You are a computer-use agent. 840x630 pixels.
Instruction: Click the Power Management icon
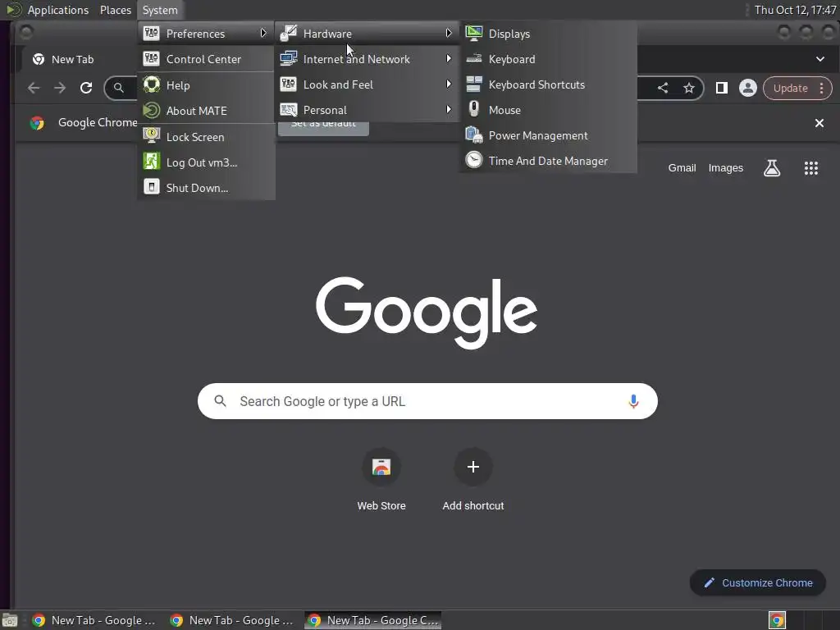pyautogui.click(x=473, y=135)
